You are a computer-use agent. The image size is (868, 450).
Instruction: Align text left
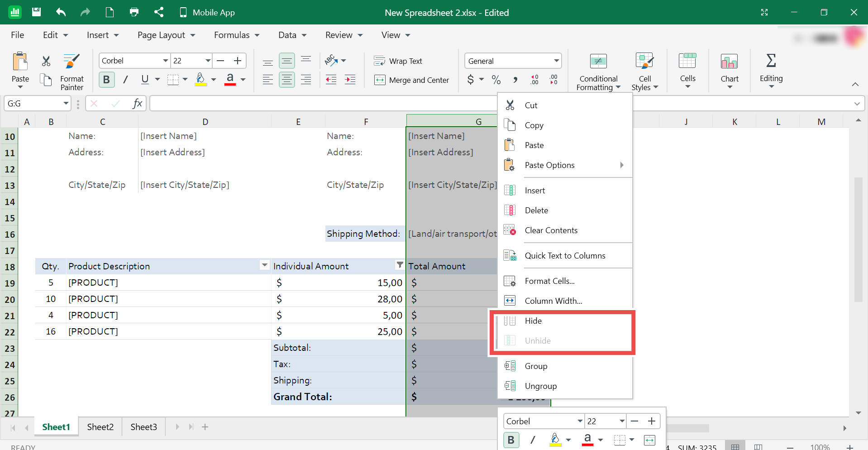tap(268, 80)
